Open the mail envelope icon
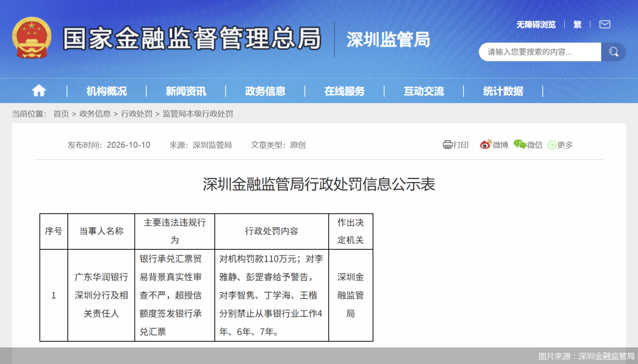Screen dimensions: 638x364 pyautogui.click(x=605, y=24)
